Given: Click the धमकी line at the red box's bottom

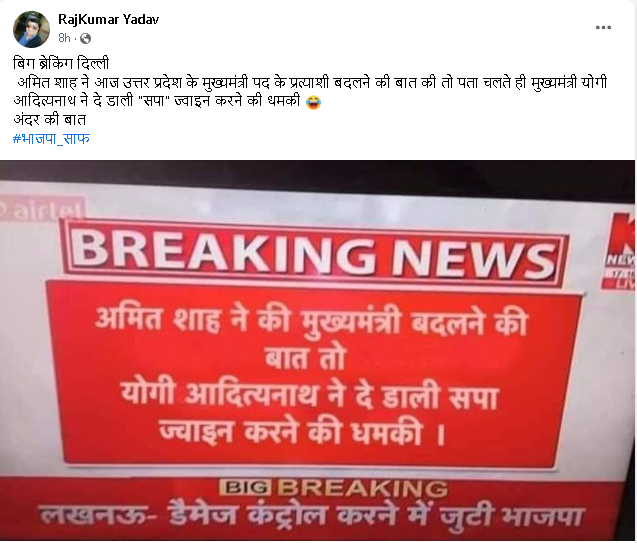Looking at the screenshot, I should (x=303, y=433).
